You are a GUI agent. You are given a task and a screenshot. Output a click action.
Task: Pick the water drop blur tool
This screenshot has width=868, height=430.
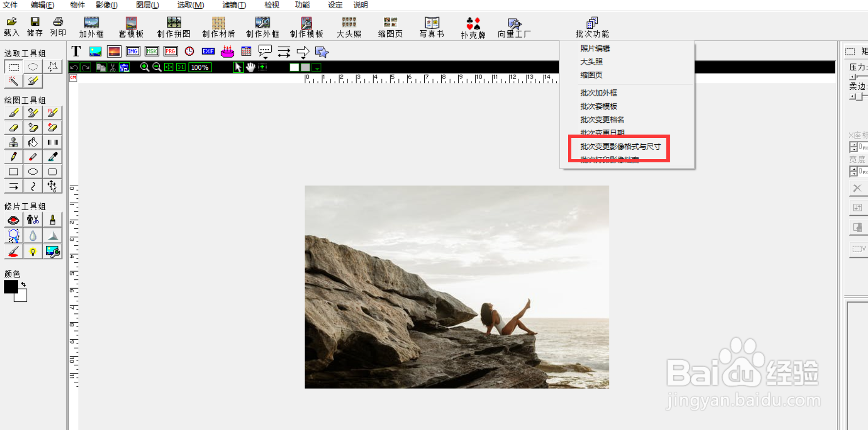point(33,236)
